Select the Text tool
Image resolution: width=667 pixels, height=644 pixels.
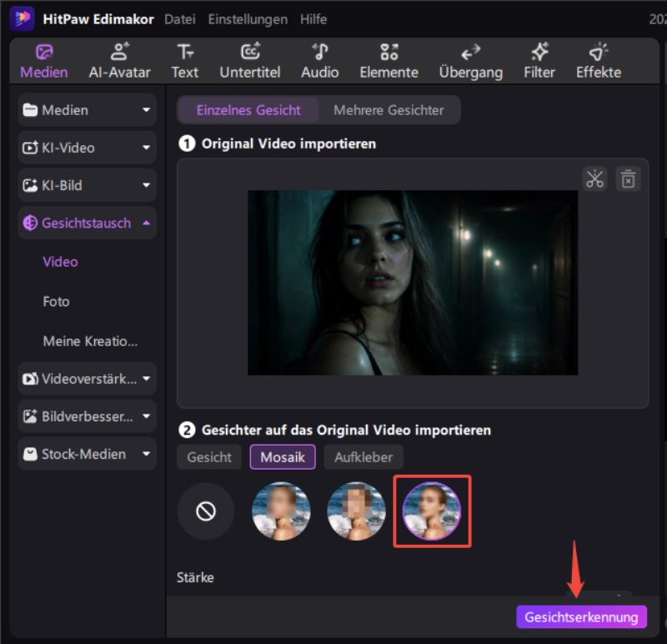[x=184, y=62]
